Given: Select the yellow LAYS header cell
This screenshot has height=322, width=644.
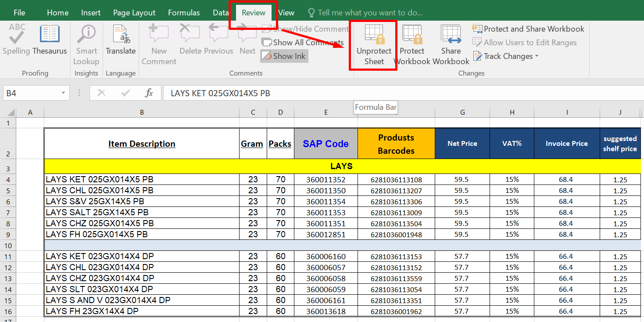Looking at the screenshot, I should pos(341,166).
